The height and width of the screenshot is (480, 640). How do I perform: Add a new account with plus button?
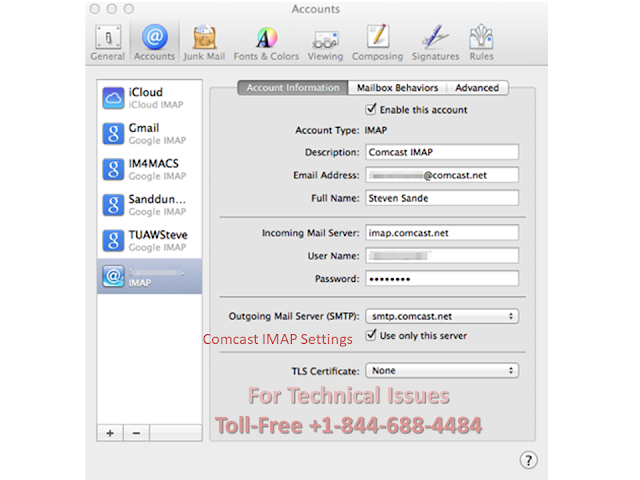coord(110,433)
